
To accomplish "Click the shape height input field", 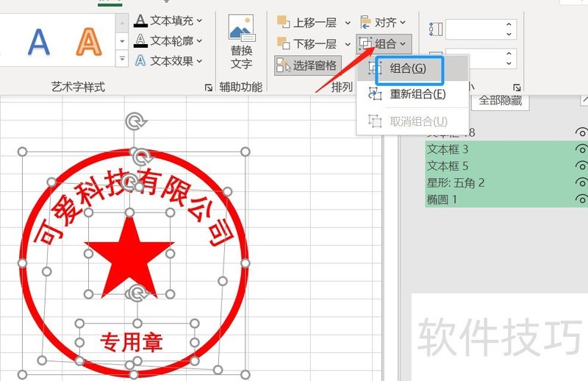I will pyautogui.click(x=475, y=29).
